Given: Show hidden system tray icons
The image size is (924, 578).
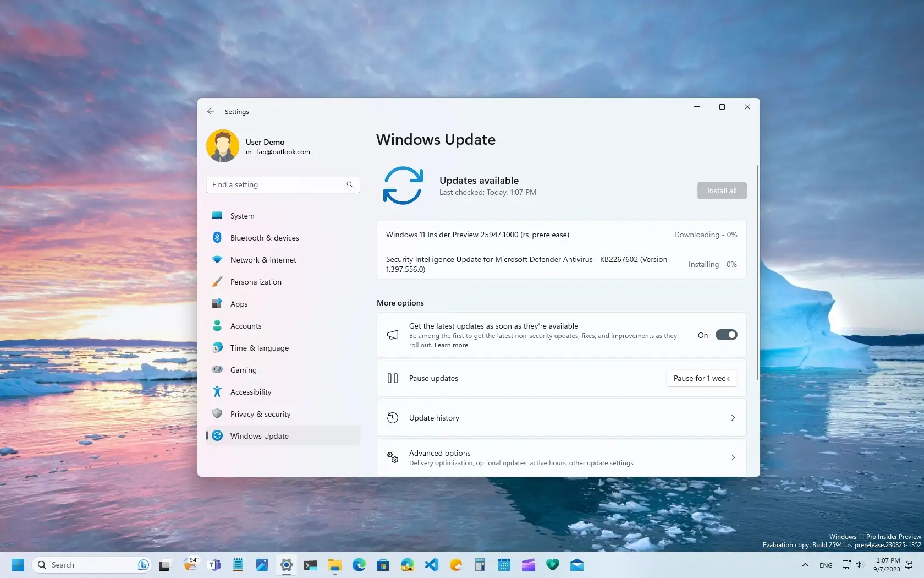Looking at the screenshot, I should (x=804, y=564).
